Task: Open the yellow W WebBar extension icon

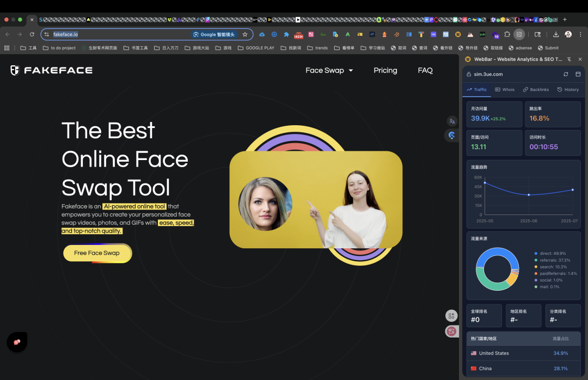Action: point(458,34)
